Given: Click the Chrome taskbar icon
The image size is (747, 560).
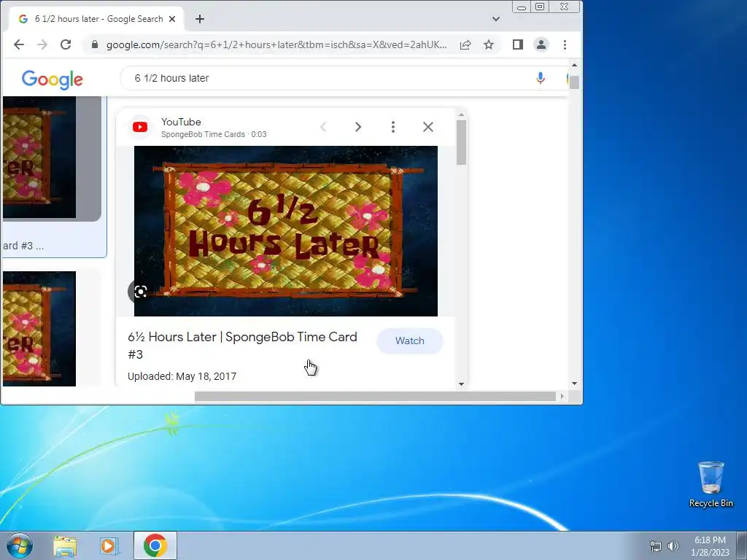Looking at the screenshot, I should pyautogui.click(x=155, y=545).
